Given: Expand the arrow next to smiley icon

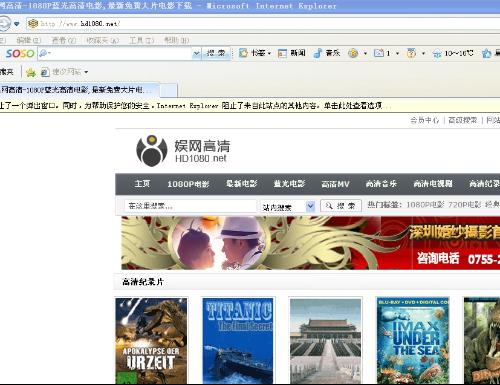Looking at the screenshot, I should [x=365, y=54].
